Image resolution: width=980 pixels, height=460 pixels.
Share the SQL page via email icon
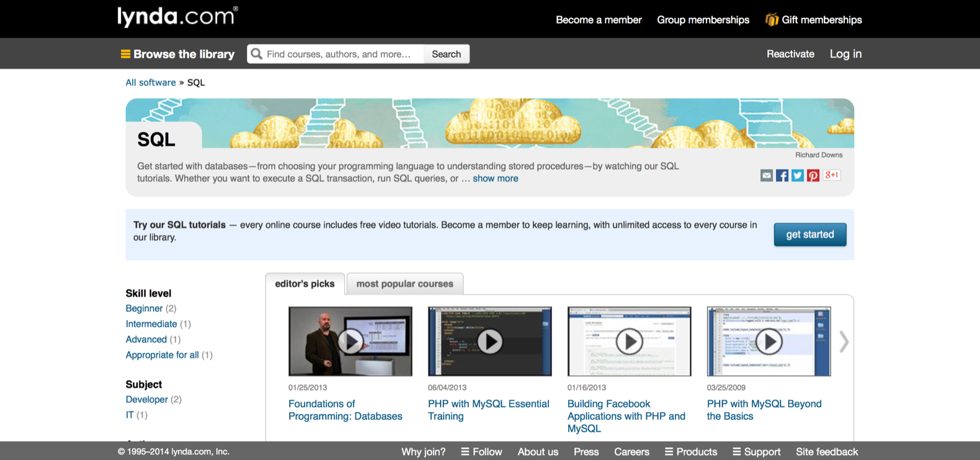pyautogui.click(x=767, y=175)
